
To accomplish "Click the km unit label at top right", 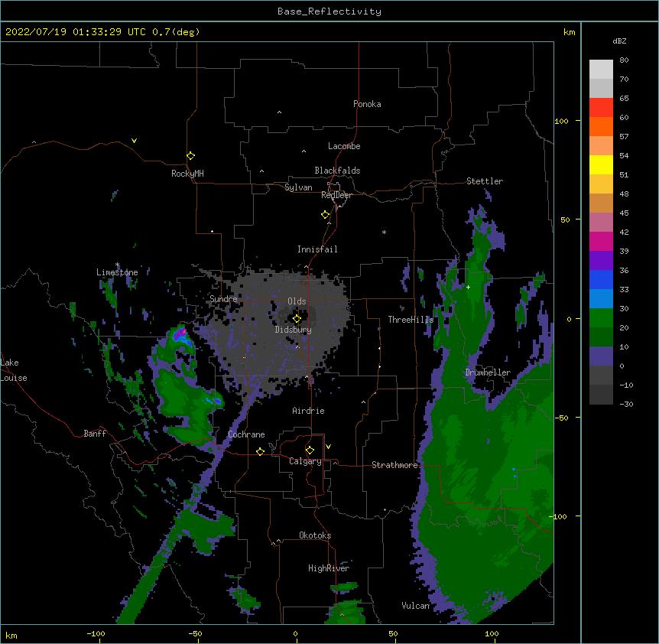I will (x=569, y=32).
